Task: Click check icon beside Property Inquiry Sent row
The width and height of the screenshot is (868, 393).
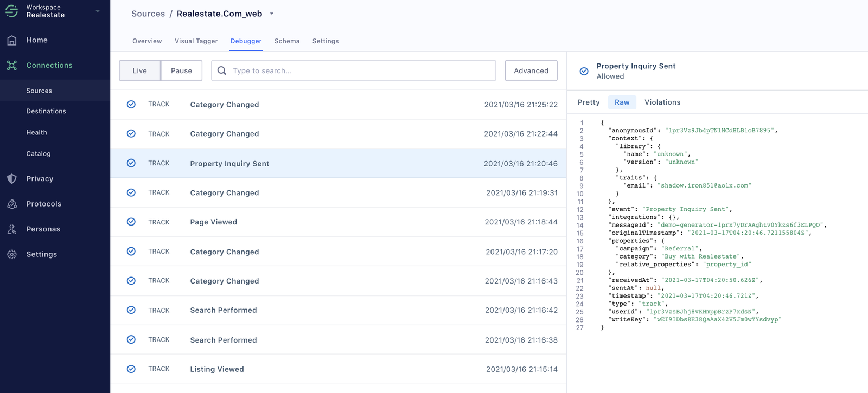Action: tap(131, 163)
